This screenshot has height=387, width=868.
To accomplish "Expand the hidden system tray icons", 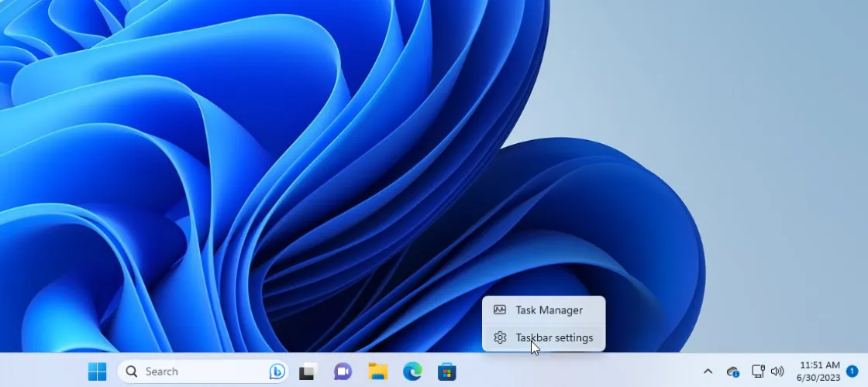I will click(x=708, y=372).
